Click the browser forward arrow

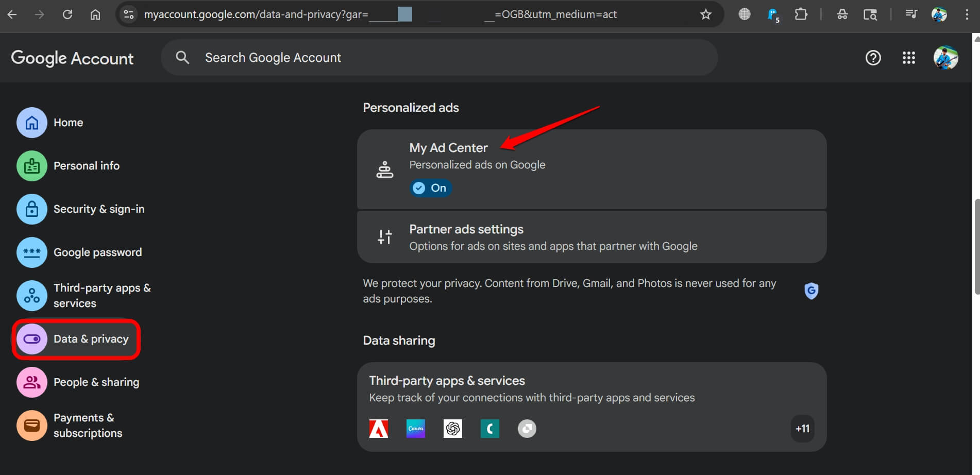40,14
